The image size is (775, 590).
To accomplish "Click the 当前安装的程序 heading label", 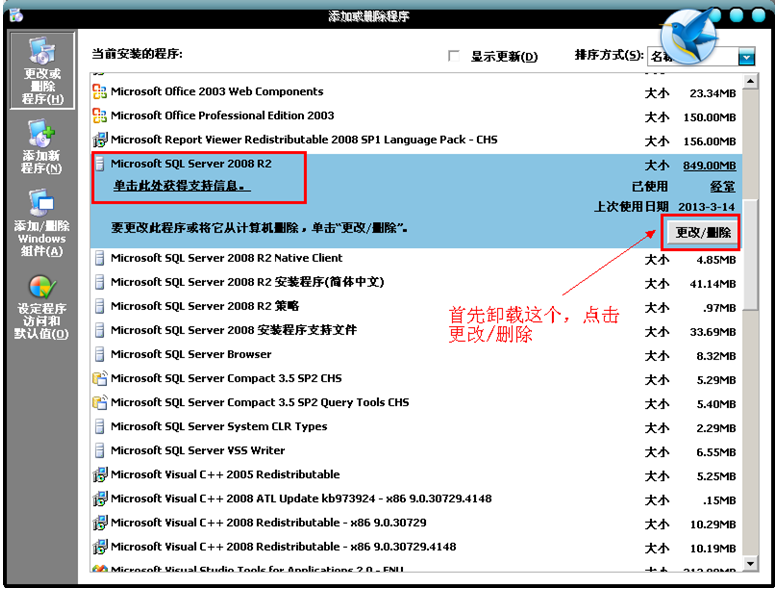I will 137,53.
